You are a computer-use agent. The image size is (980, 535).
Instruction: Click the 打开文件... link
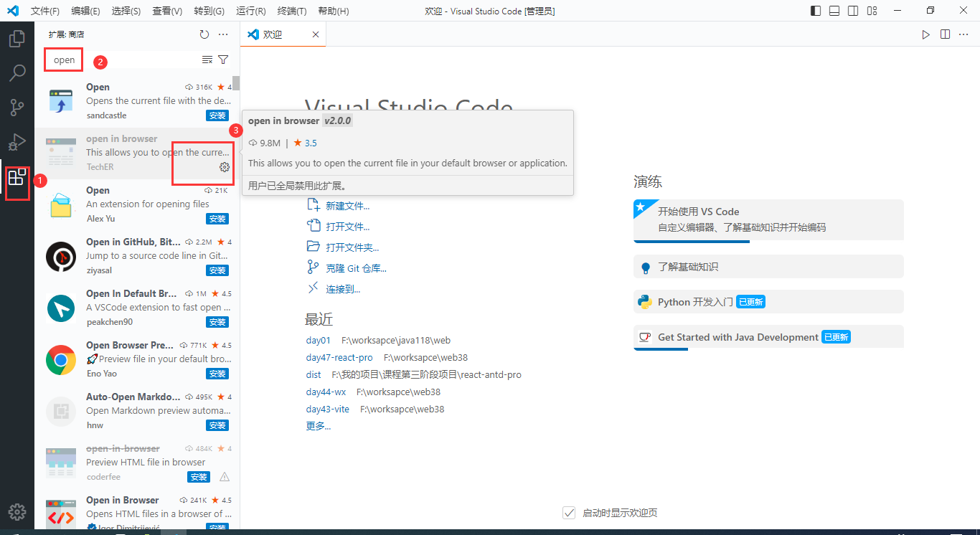(x=347, y=227)
